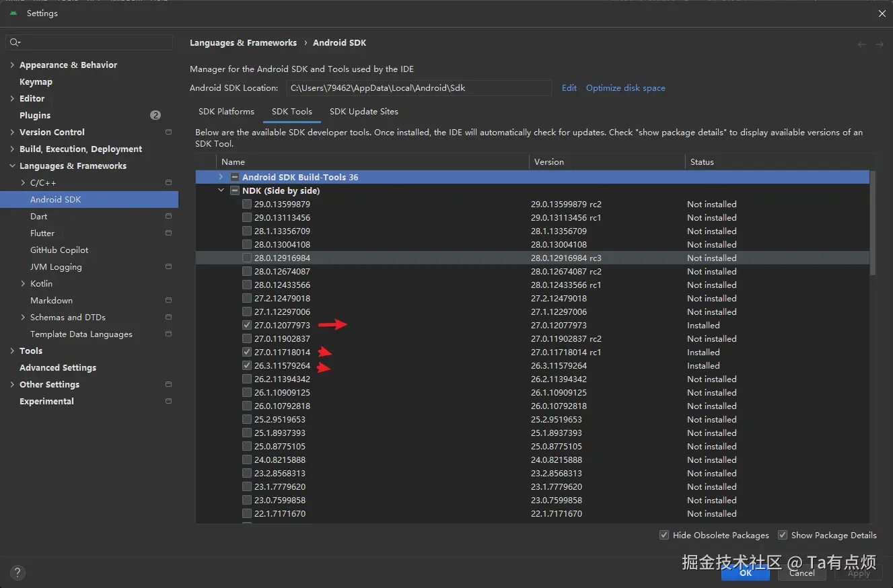Click the help question-mark icon at bottom left
This screenshot has width=893, height=588.
click(17, 573)
